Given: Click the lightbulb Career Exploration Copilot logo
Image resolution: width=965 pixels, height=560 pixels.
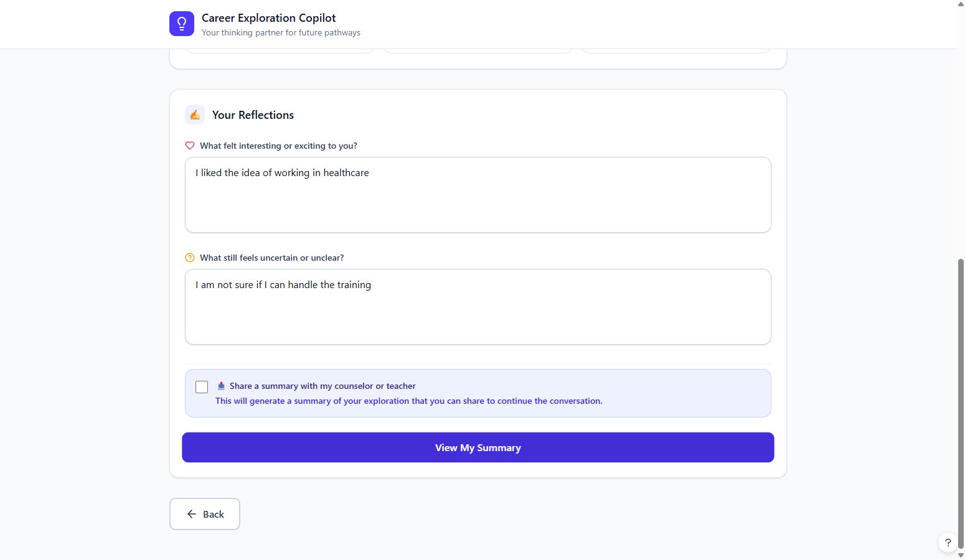Looking at the screenshot, I should 182,24.
